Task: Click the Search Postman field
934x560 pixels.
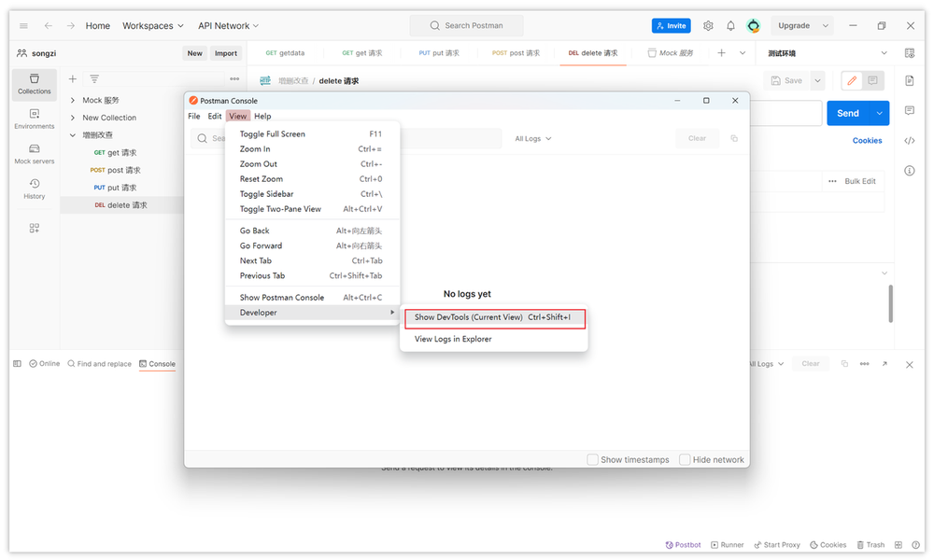Action: (465, 26)
